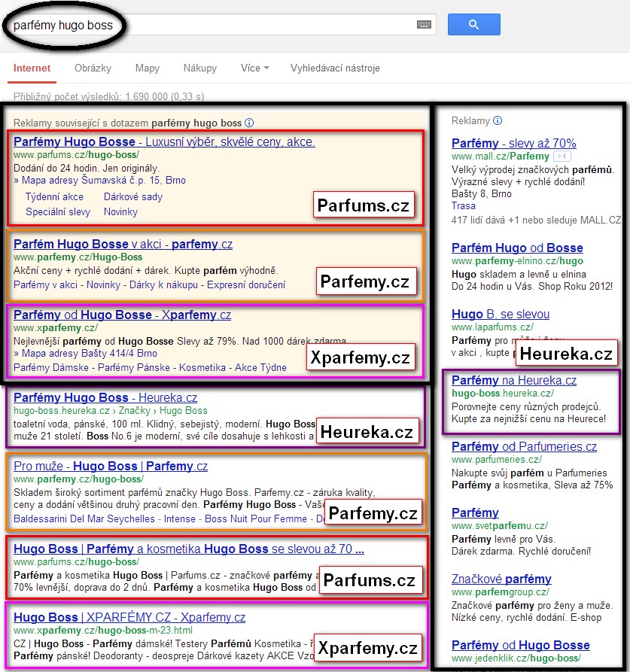This screenshot has width=630, height=672.
Task: Click the blue search magnifier button
Action: click(x=473, y=24)
